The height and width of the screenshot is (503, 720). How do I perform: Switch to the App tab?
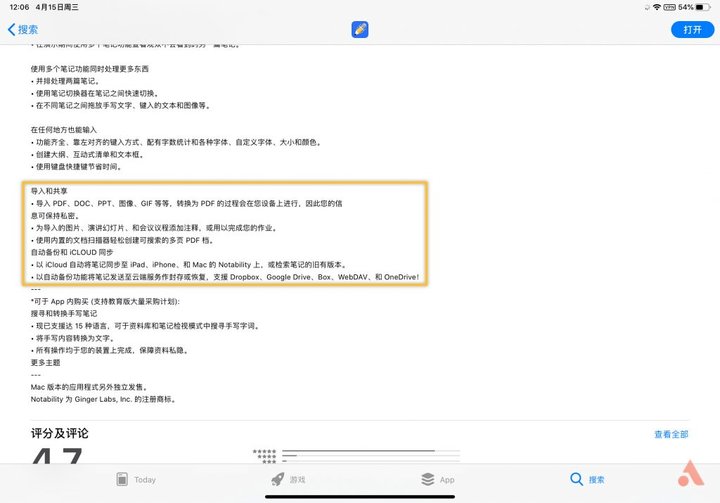(x=438, y=480)
